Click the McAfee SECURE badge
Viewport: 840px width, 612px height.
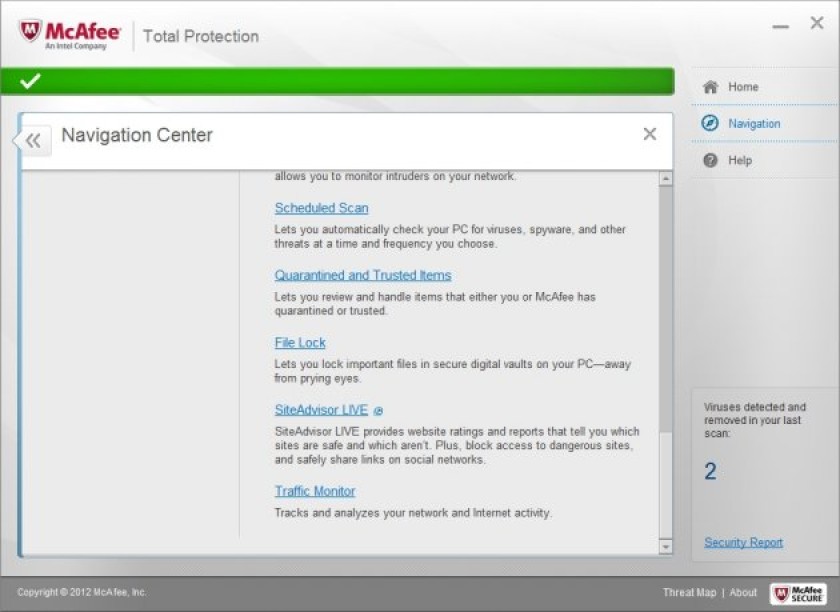(798, 593)
